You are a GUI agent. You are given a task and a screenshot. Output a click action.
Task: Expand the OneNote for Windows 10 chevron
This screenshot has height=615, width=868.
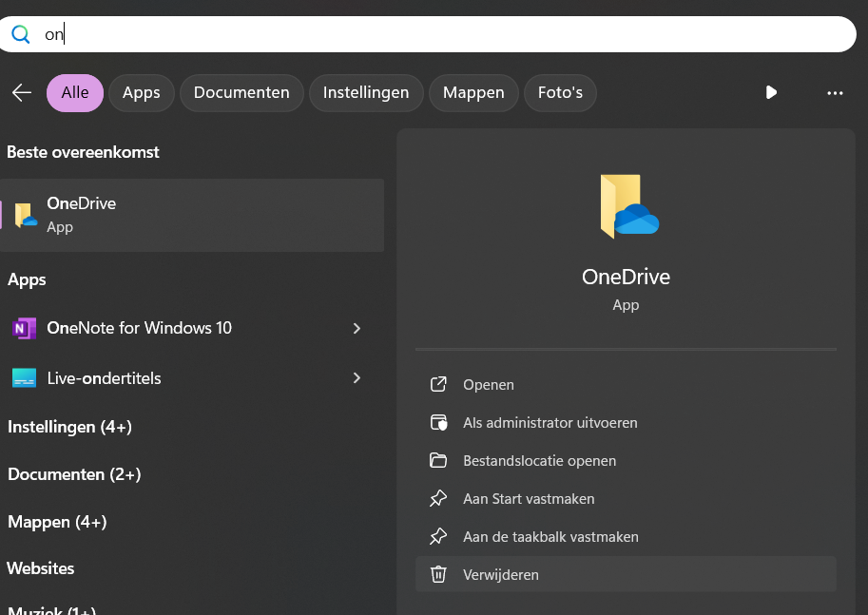tap(357, 328)
